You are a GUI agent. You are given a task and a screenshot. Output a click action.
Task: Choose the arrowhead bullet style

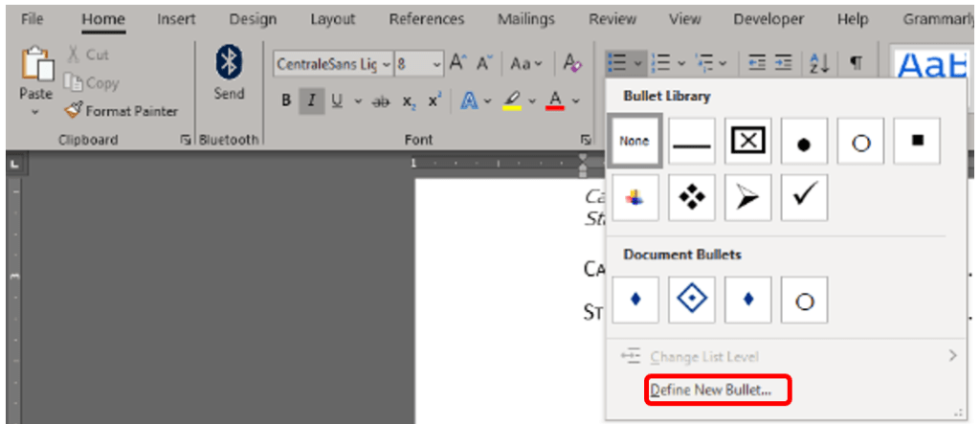(x=747, y=197)
